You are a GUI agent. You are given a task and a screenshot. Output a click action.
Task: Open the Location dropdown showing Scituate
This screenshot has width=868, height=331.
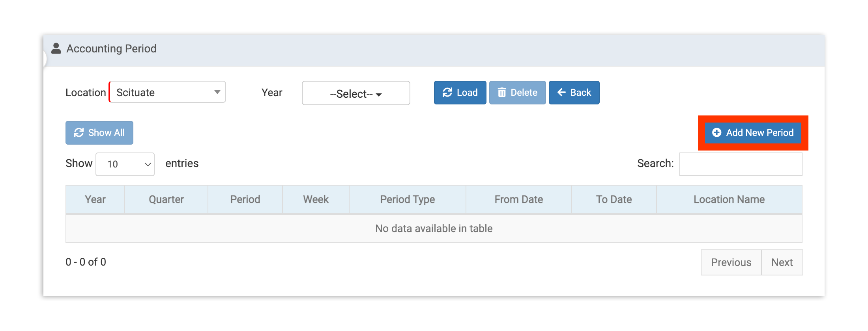click(x=168, y=92)
